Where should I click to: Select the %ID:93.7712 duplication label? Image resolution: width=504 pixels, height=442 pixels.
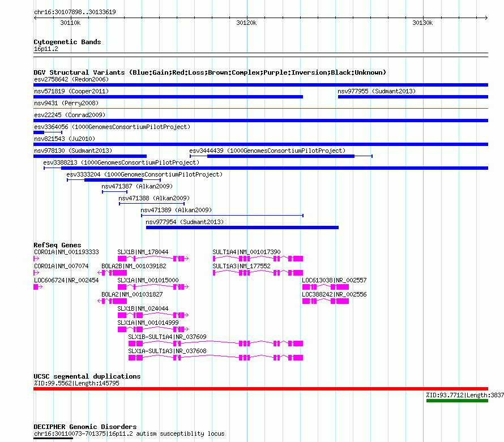[465, 395]
